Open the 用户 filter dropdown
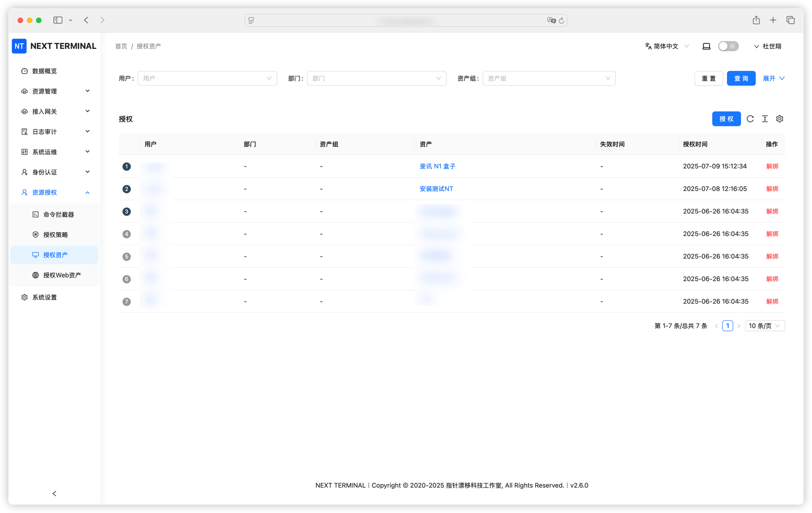Screen dimensions: 812x513 pos(207,78)
